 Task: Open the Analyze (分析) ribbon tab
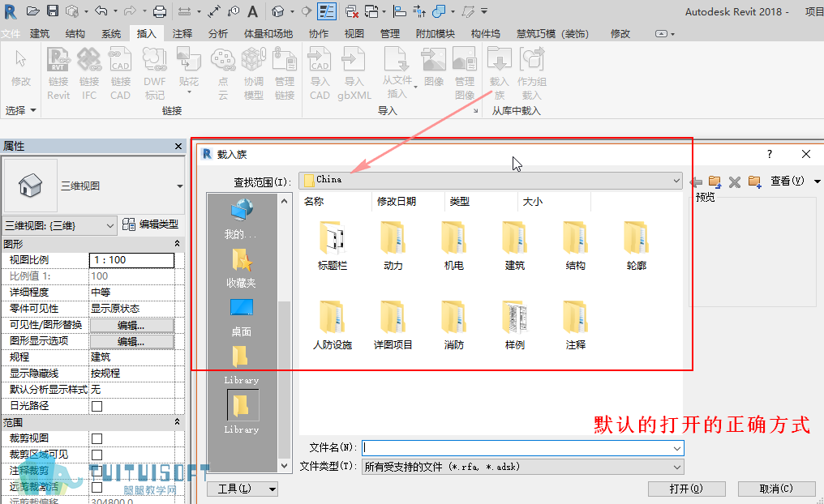point(218,33)
